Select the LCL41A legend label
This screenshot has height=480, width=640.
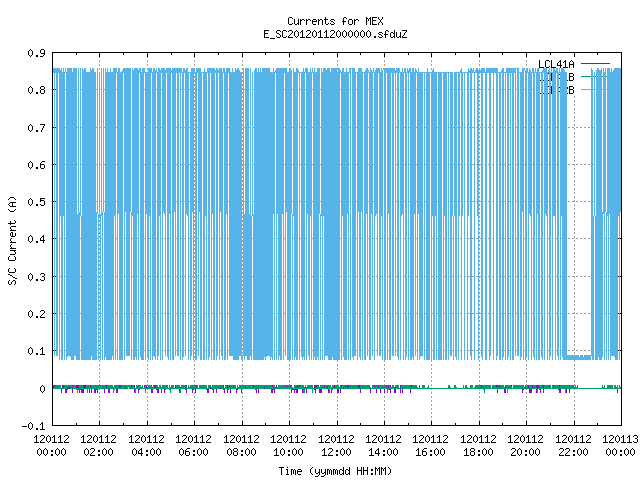pyautogui.click(x=556, y=64)
